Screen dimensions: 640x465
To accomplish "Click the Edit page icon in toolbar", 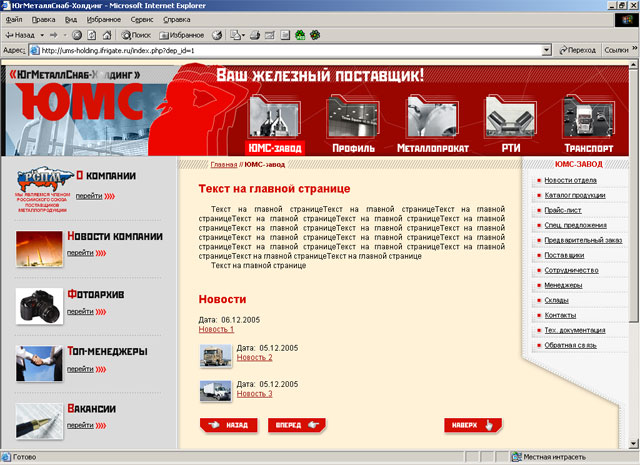I will click(270, 35).
